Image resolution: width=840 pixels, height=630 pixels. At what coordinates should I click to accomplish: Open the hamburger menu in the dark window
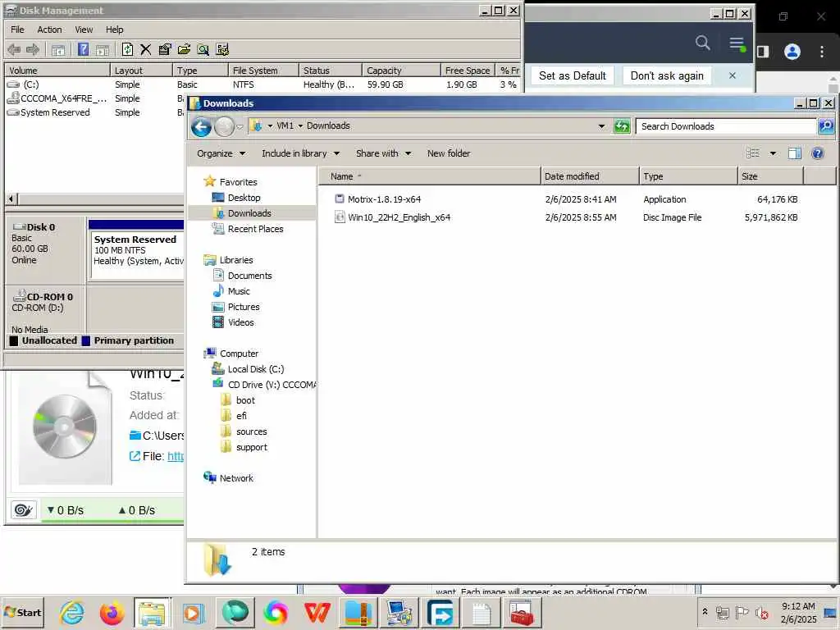coord(737,43)
